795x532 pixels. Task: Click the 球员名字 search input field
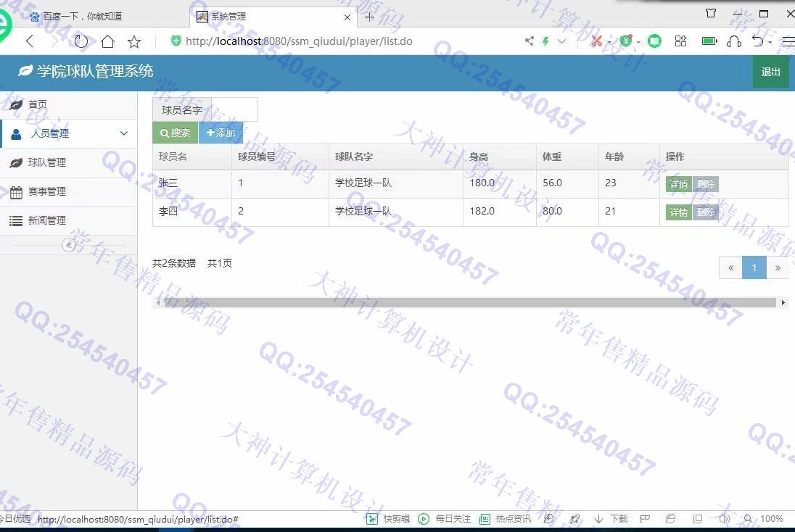click(234, 110)
